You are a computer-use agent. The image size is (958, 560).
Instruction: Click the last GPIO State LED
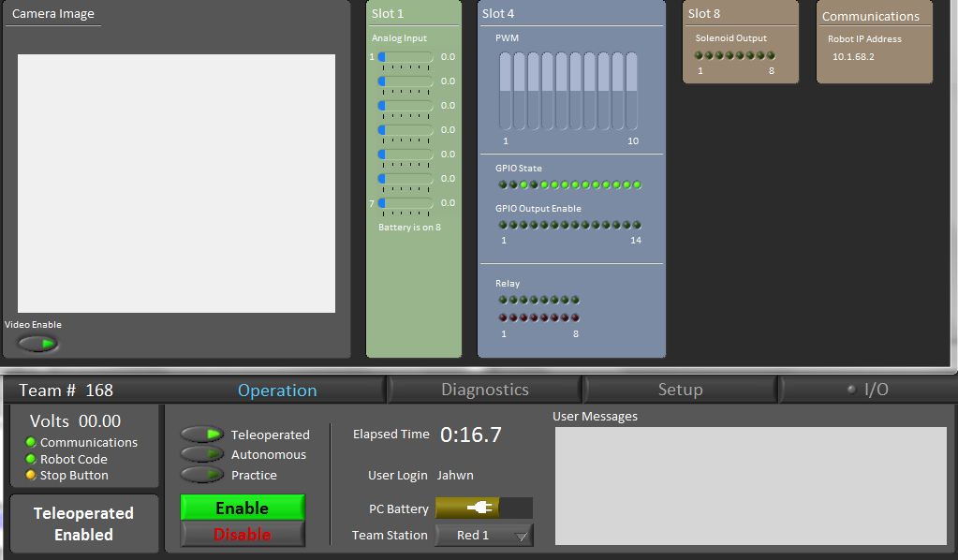click(x=637, y=184)
